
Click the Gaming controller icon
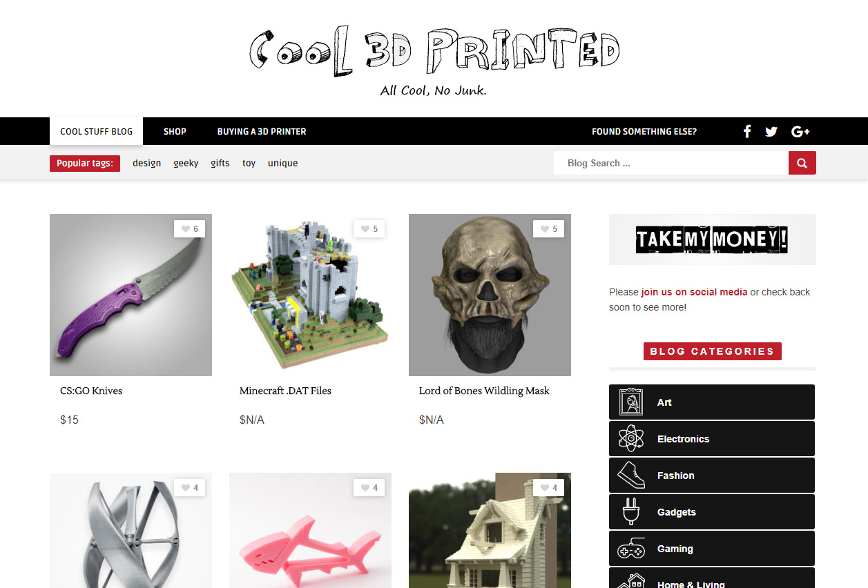click(x=631, y=549)
